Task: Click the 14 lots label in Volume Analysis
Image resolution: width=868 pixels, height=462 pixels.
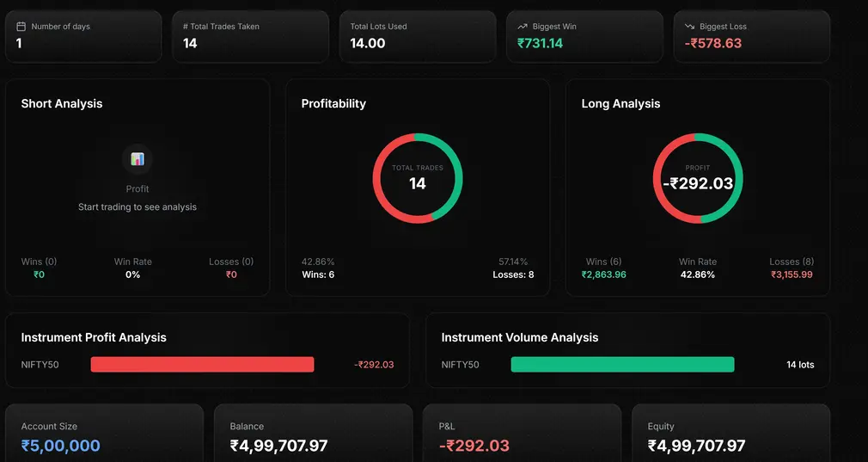Action: (800, 365)
